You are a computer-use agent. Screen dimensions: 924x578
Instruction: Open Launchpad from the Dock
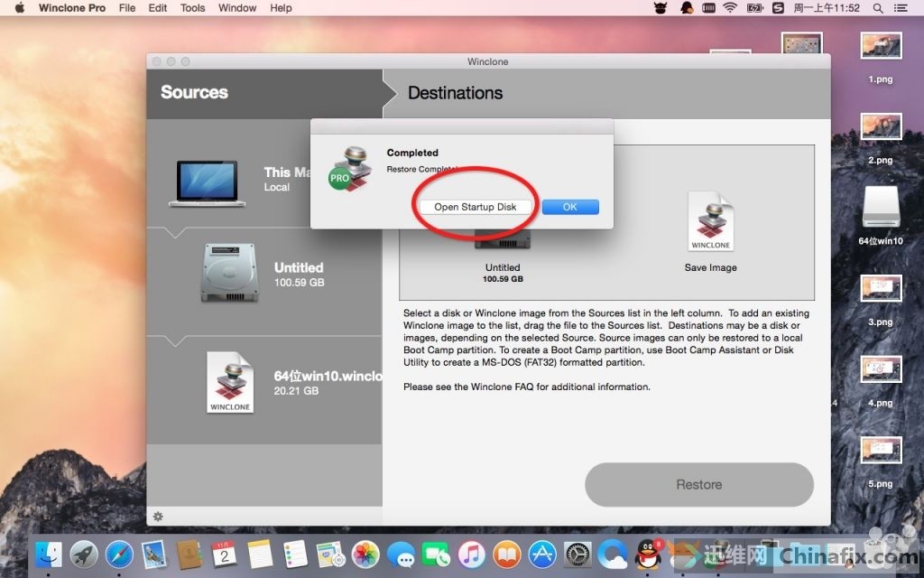pyautogui.click(x=84, y=555)
